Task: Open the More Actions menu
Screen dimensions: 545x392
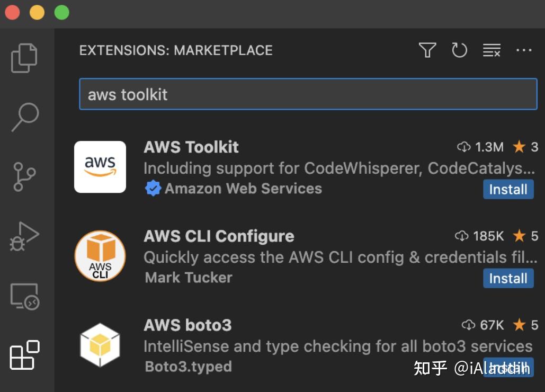Action: [x=524, y=50]
